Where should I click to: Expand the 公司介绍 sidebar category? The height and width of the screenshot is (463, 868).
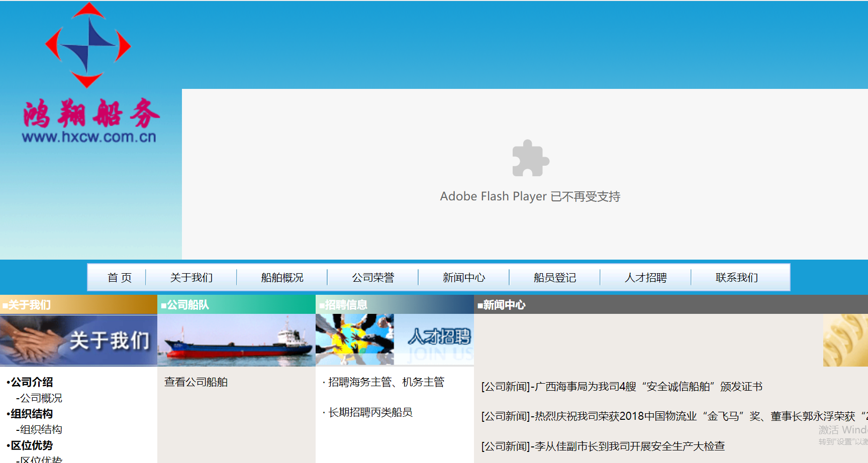tap(31, 382)
